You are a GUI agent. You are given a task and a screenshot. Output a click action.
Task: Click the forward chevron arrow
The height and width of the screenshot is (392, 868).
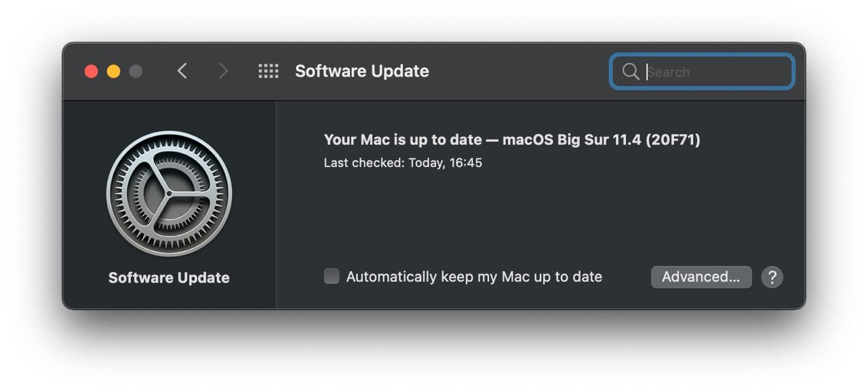(x=223, y=71)
